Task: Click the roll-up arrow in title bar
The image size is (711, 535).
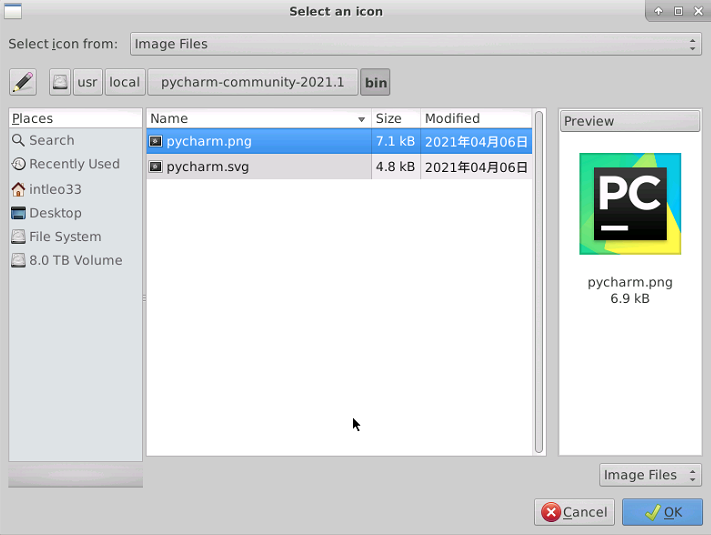Action: 658,11
